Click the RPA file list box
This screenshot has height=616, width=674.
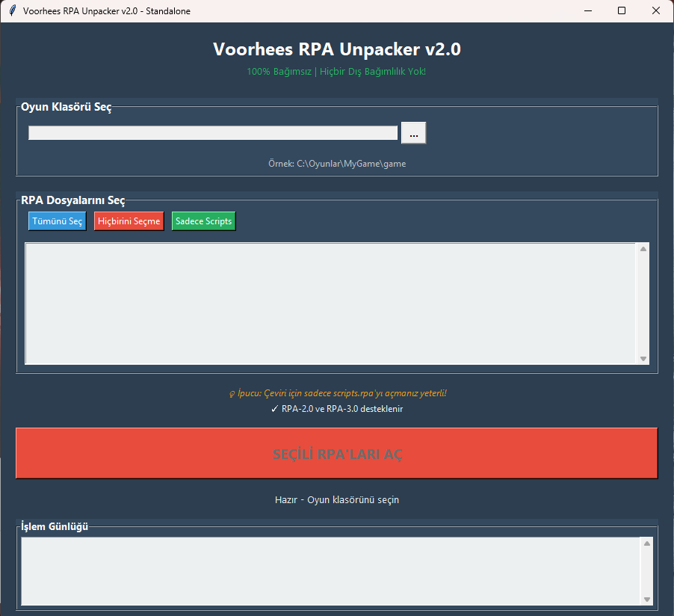coord(330,304)
